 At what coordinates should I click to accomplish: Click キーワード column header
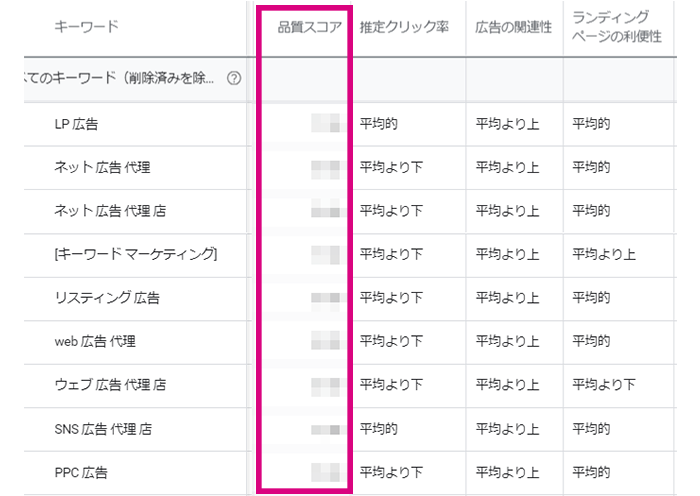(85, 27)
